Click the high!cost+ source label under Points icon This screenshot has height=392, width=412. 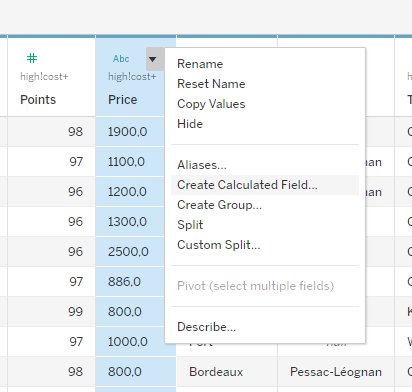pos(44,77)
